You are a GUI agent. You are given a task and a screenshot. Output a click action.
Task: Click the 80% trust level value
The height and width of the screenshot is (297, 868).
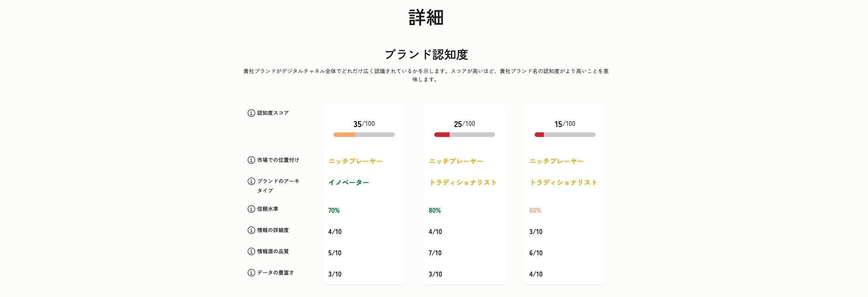[435, 211]
